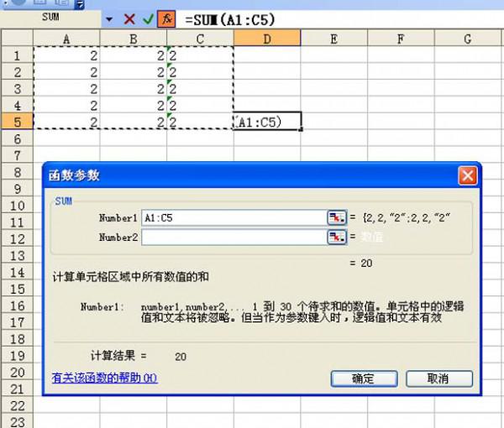
Task: Confirm the formula with green checkmark
Action: click(x=148, y=19)
